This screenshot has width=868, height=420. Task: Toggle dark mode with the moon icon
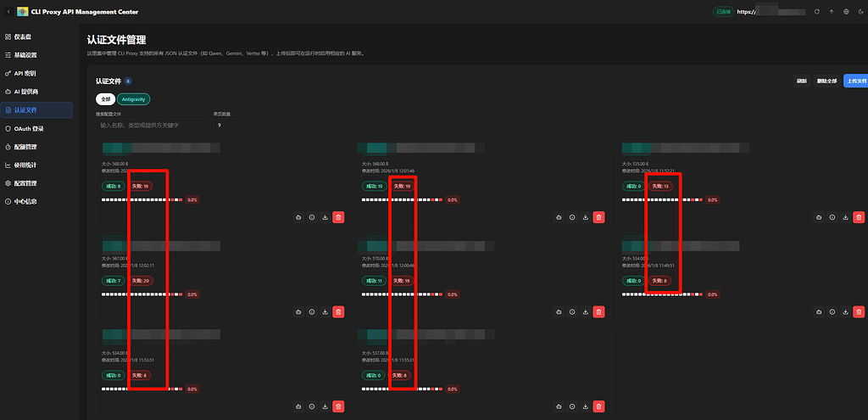click(861, 12)
